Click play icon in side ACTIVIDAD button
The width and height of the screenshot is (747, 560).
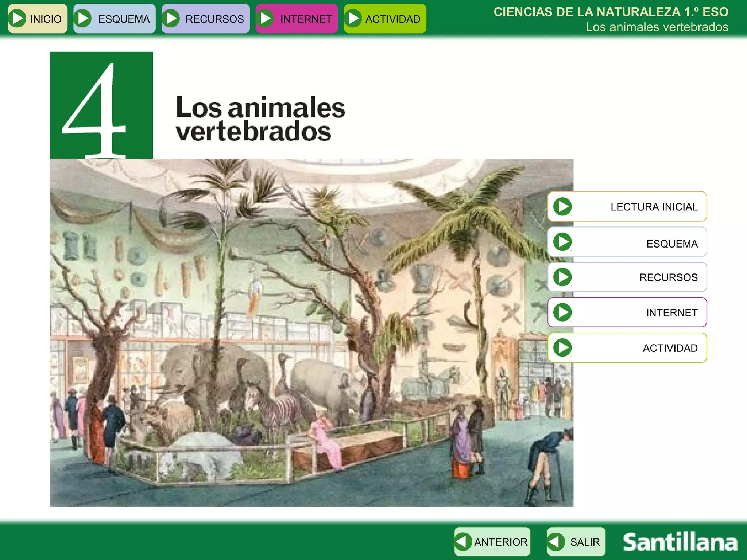tap(562, 348)
